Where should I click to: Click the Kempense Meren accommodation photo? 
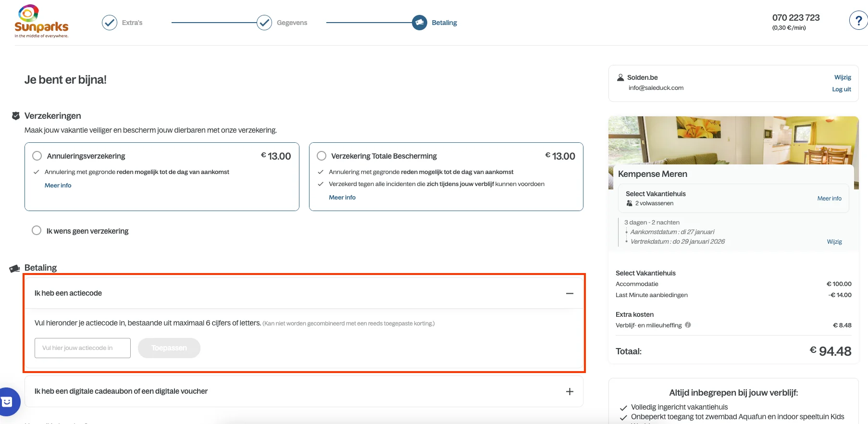point(733,139)
